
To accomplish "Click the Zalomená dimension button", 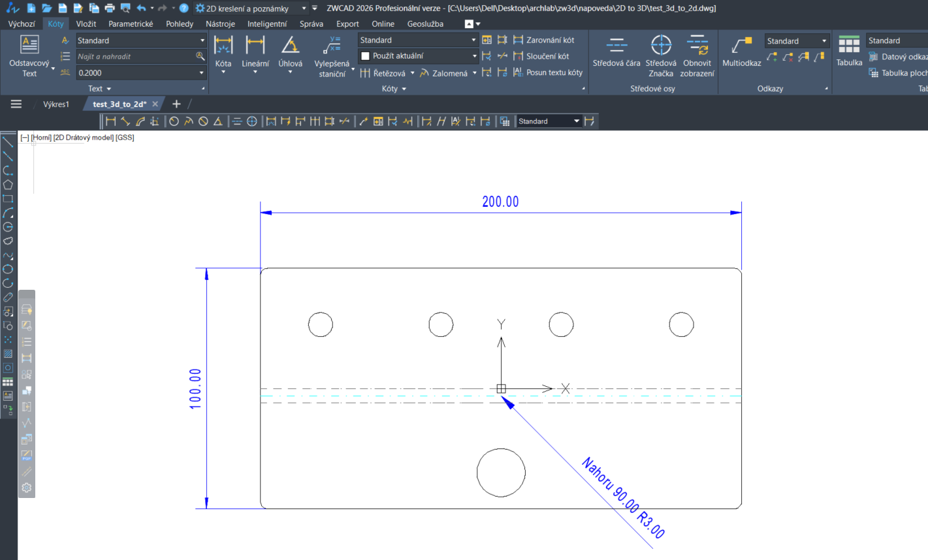I will pyautogui.click(x=444, y=73).
